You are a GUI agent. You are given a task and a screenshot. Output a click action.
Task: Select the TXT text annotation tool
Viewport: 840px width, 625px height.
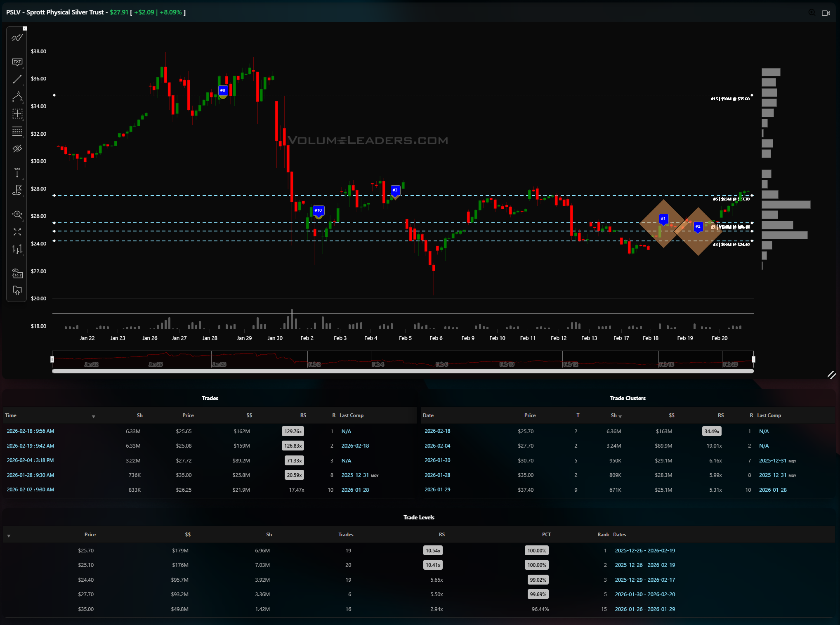pyautogui.click(x=17, y=62)
